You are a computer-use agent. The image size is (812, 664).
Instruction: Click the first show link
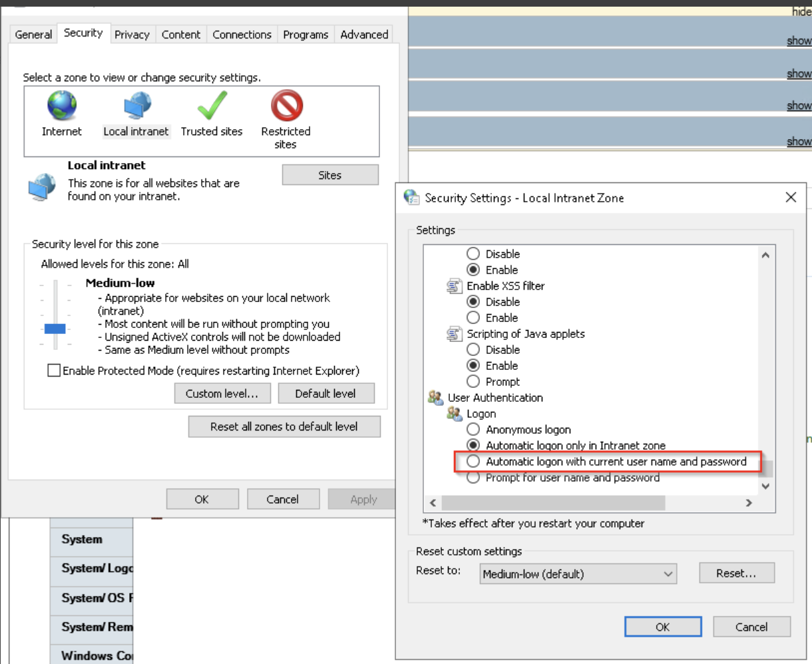(x=800, y=40)
